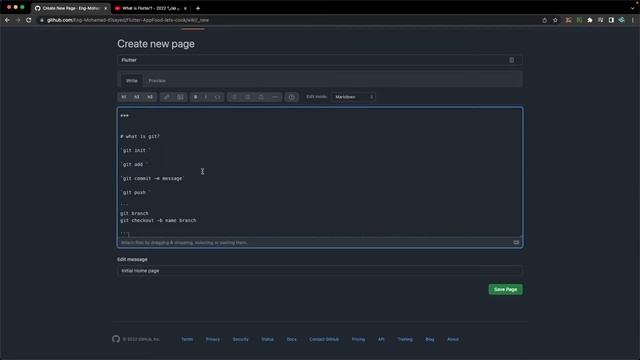Screen dimensions: 640x360
Task: Open the Training footer link
Action: (405, 339)
